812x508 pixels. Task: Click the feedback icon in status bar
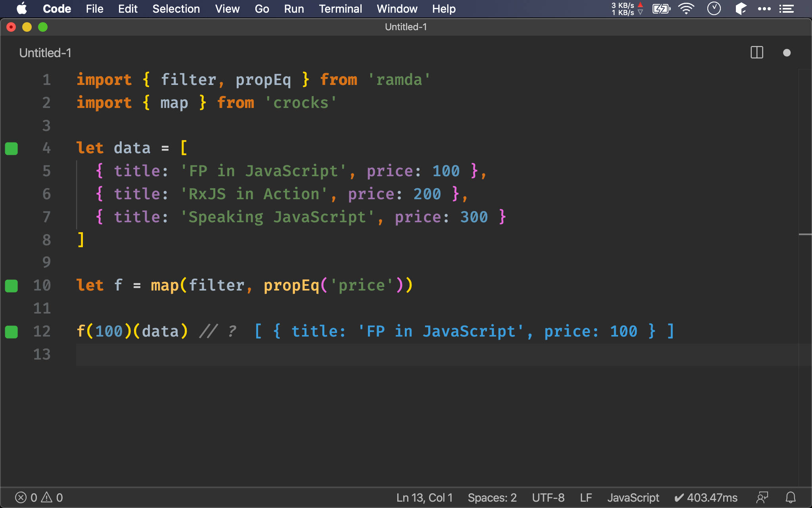pos(762,497)
